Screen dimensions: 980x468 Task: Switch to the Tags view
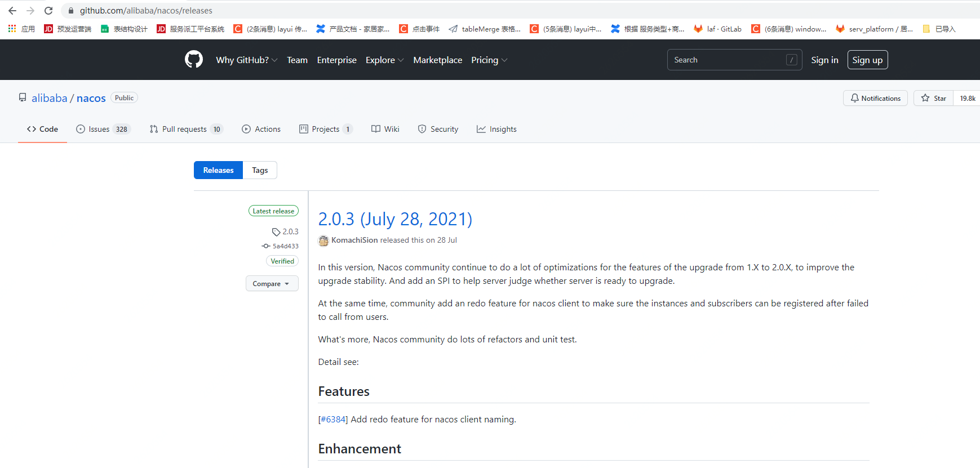pos(260,170)
